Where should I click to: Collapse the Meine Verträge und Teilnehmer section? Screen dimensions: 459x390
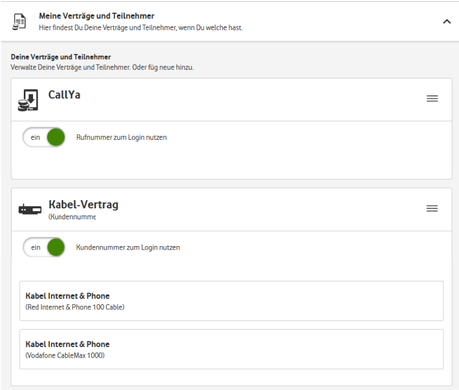pos(447,22)
